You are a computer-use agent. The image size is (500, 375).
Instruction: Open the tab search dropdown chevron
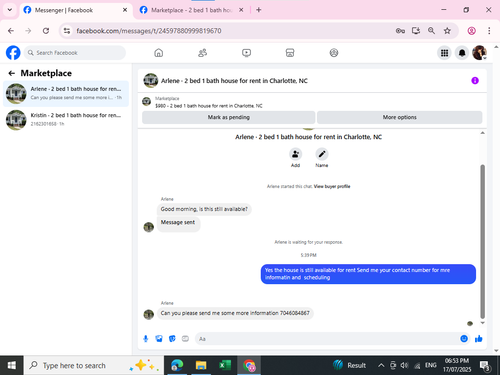(10, 10)
